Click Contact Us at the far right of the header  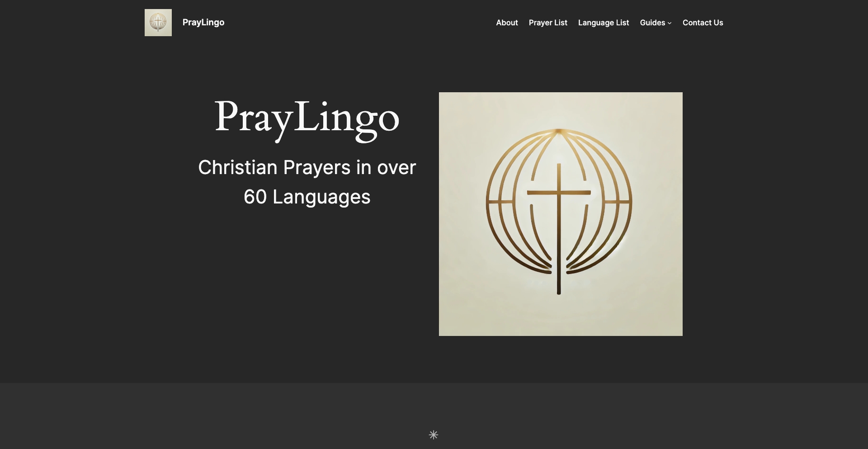[703, 23]
